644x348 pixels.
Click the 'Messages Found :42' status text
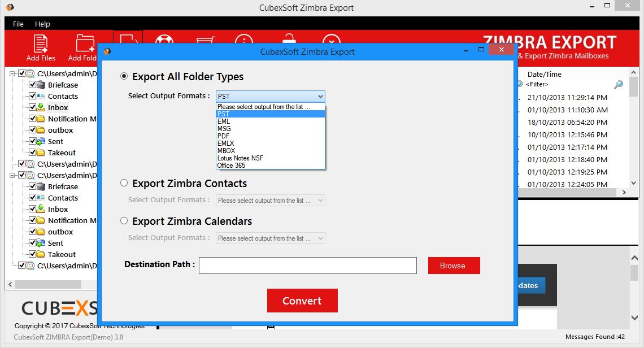595,337
